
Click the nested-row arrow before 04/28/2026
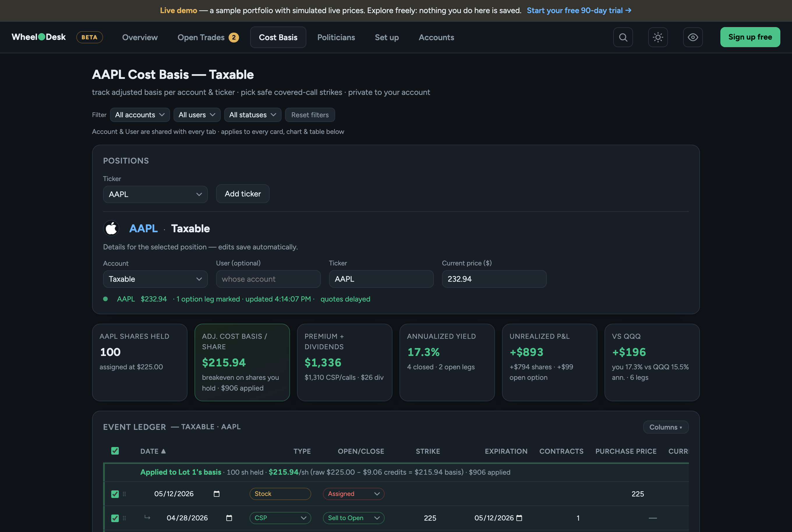[147, 517]
